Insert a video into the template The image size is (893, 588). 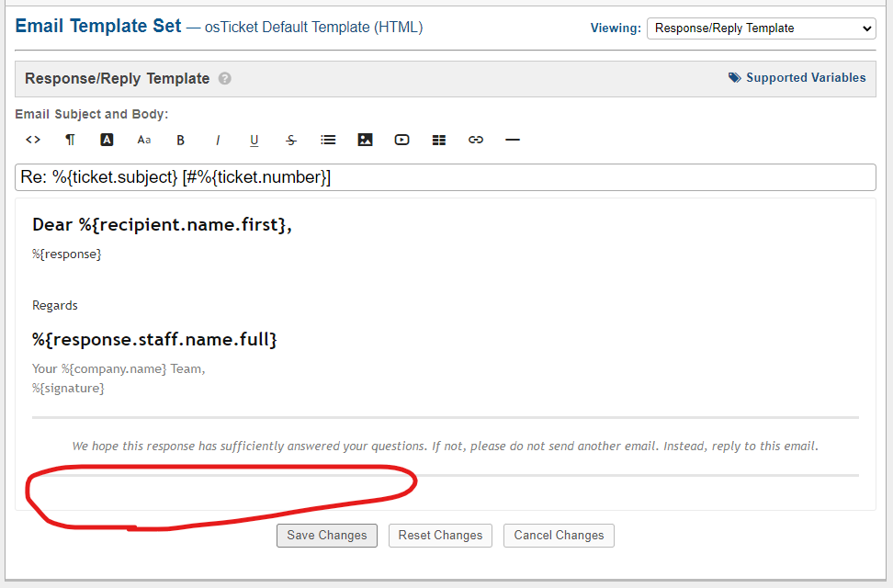point(401,140)
